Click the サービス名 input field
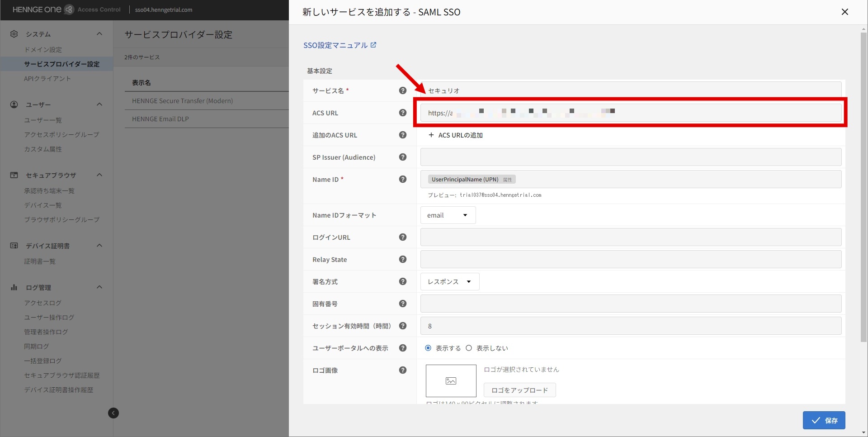Image resolution: width=868 pixels, height=437 pixels. pos(631,90)
